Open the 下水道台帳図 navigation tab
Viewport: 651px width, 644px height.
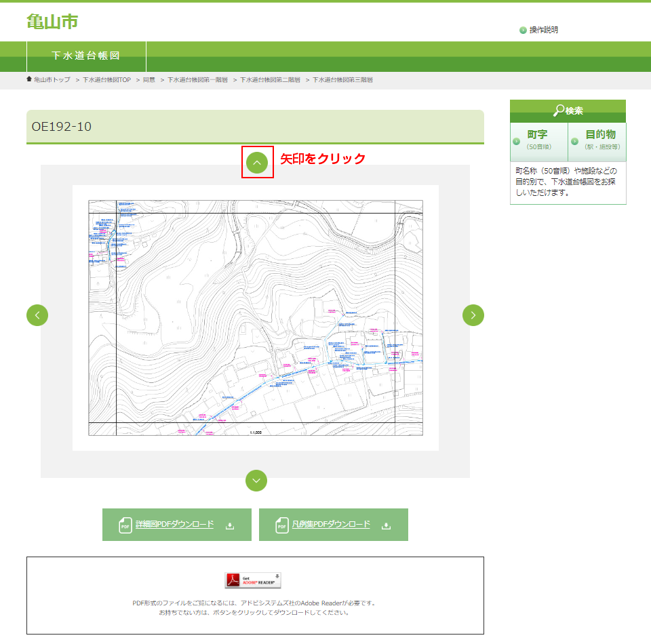coord(86,56)
